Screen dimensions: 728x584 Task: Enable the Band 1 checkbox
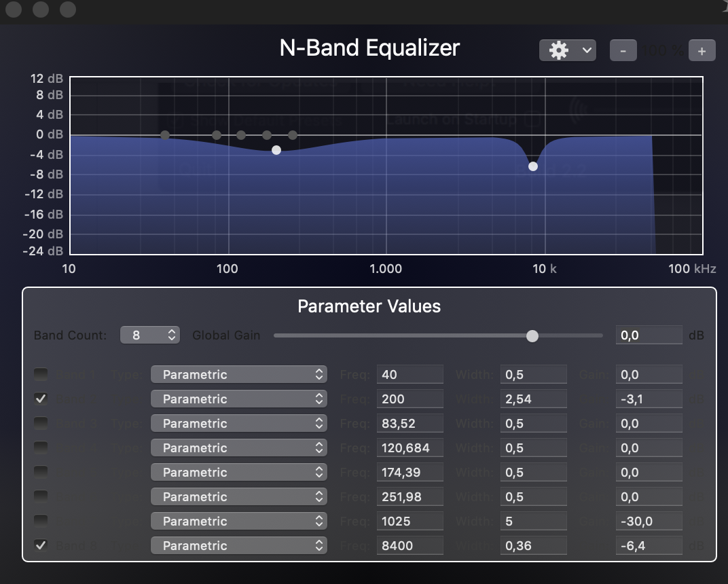point(40,374)
